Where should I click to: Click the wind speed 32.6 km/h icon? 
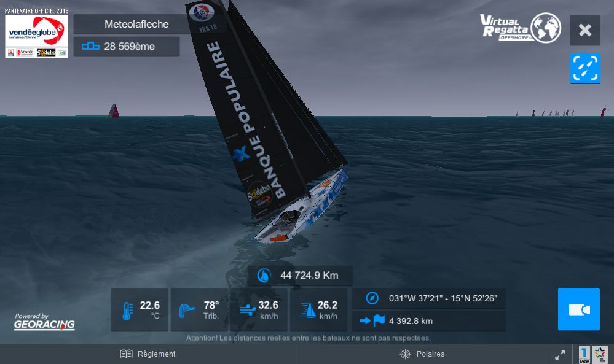[248, 311]
